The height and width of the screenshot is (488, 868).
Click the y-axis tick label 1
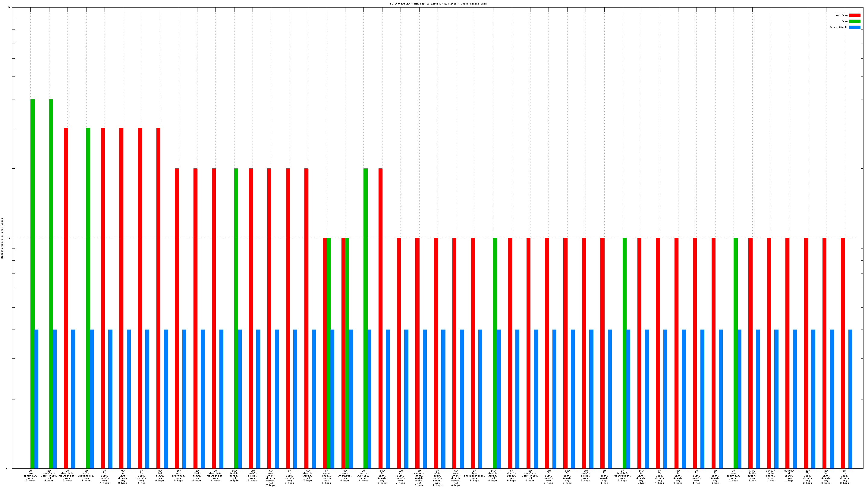pyautogui.click(x=9, y=238)
